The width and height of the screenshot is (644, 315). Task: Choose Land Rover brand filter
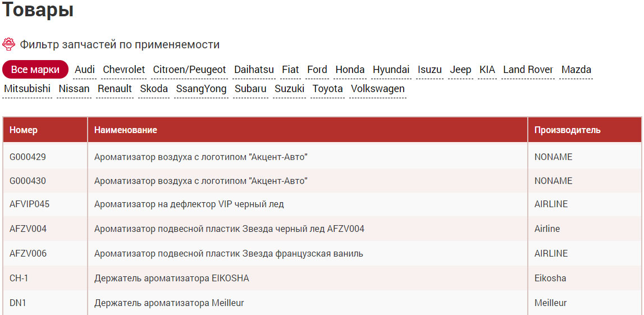528,70
